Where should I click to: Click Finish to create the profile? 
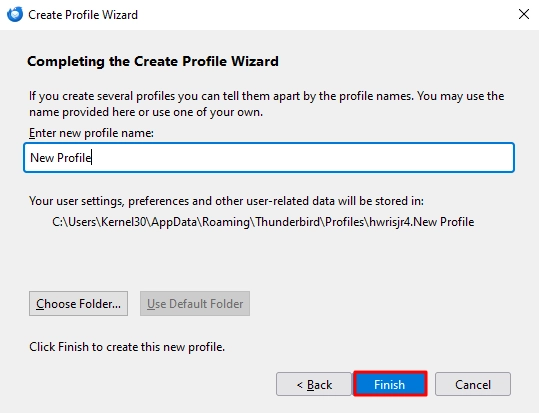pyautogui.click(x=390, y=384)
